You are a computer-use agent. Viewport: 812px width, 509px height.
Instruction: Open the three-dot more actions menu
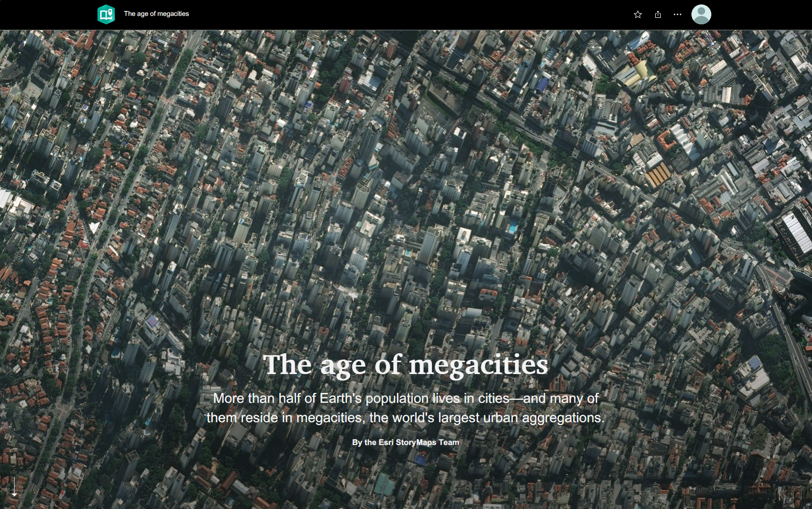(677, 14)
